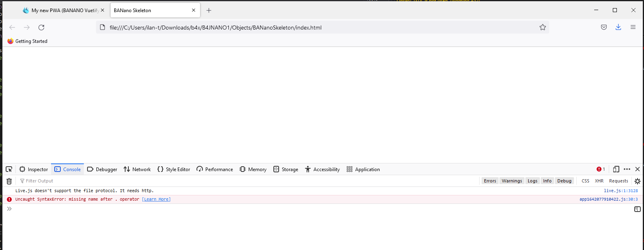The image size is (644, 250).
Task: Focus the Filter Output field
Action: tap(247, 181)
